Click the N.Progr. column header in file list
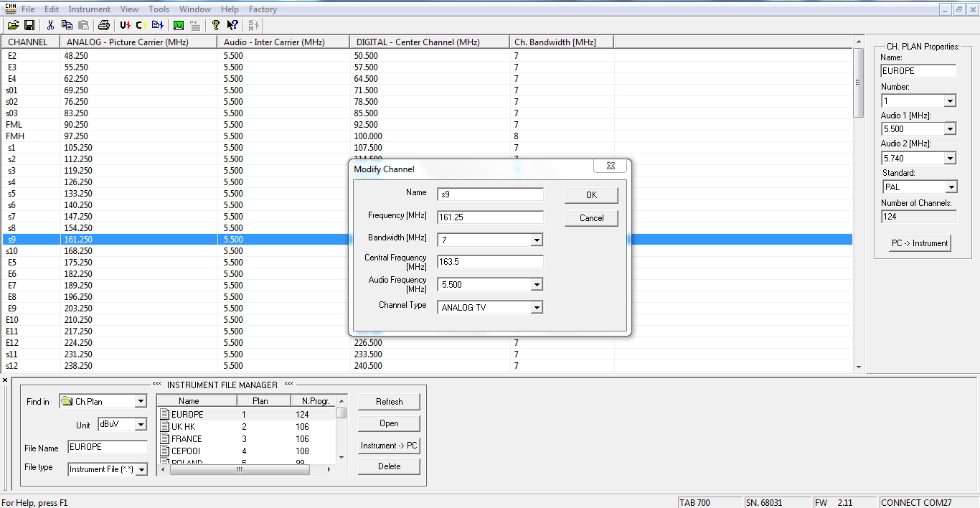 click(314, 401)
